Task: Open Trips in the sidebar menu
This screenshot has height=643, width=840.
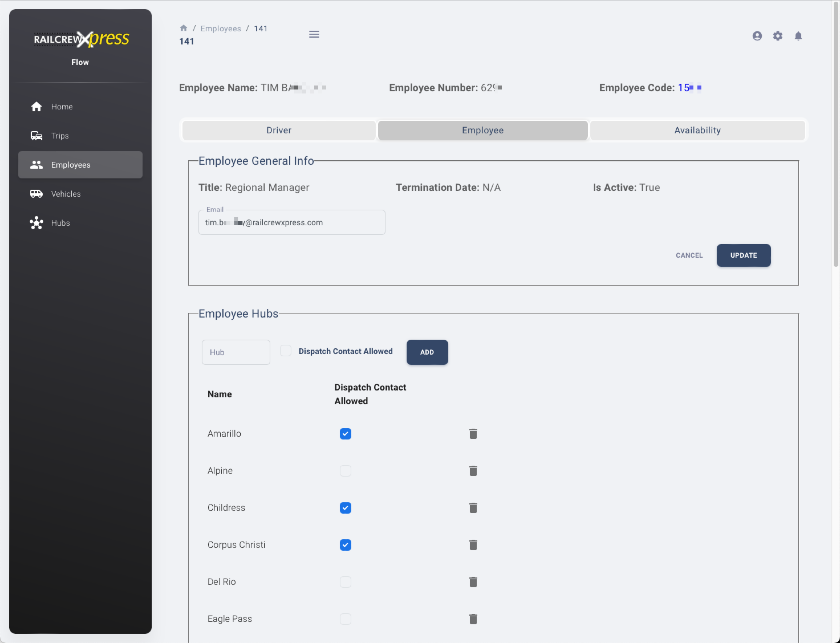Action: tap(80, 135)
